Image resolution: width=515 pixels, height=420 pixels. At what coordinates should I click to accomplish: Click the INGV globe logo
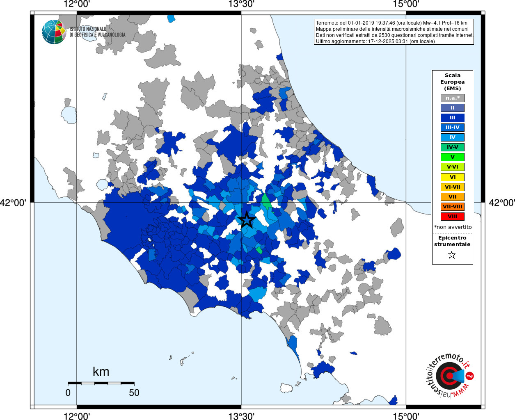[54, 32]
